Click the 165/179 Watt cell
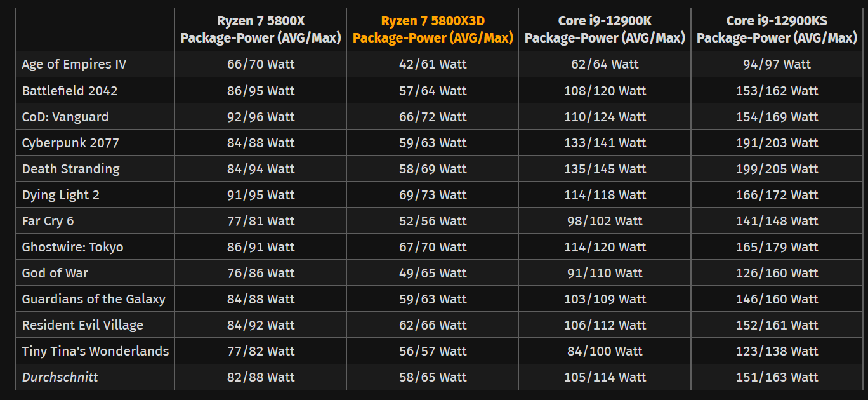Viewport: 868px width, 400px height. pos(777,247)
